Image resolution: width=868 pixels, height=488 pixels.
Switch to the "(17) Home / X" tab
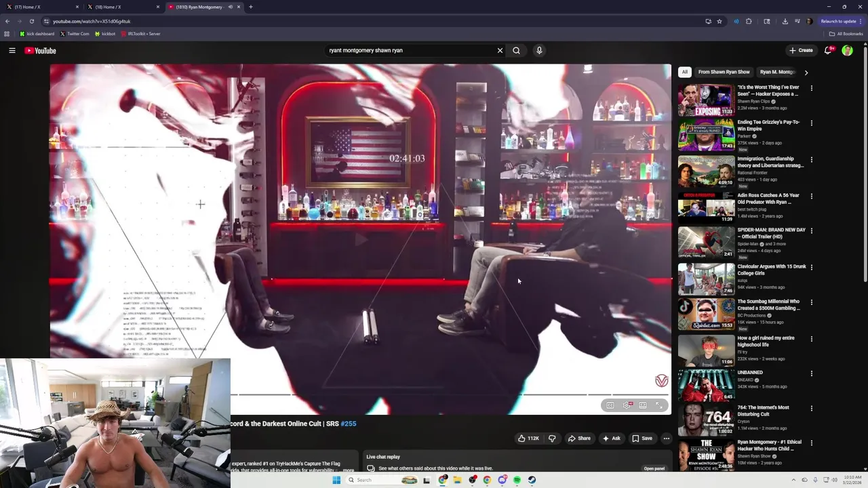pos(41,7)
